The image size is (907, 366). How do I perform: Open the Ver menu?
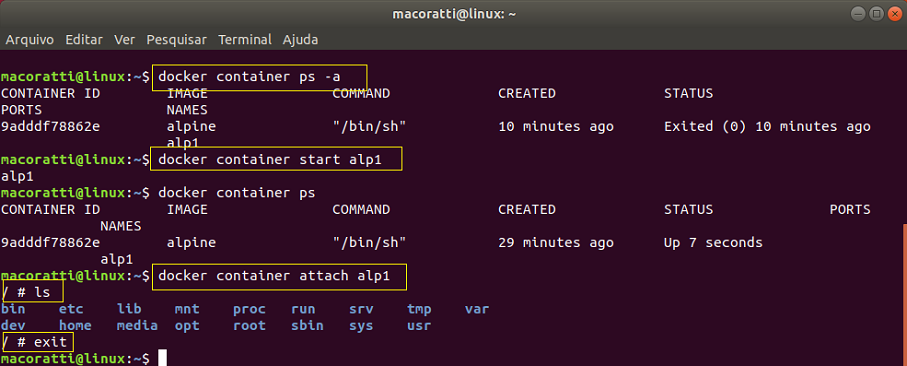(124, 40)
